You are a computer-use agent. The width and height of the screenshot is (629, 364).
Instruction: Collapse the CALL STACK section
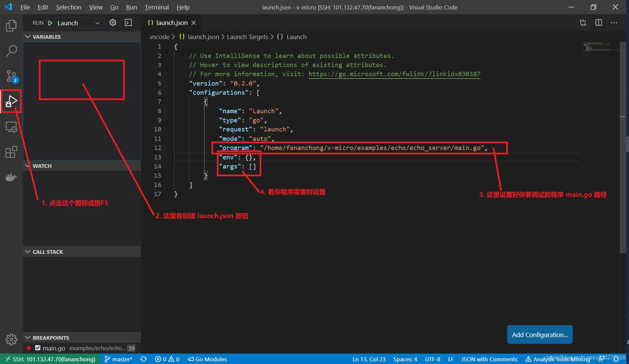coord(82,252)
